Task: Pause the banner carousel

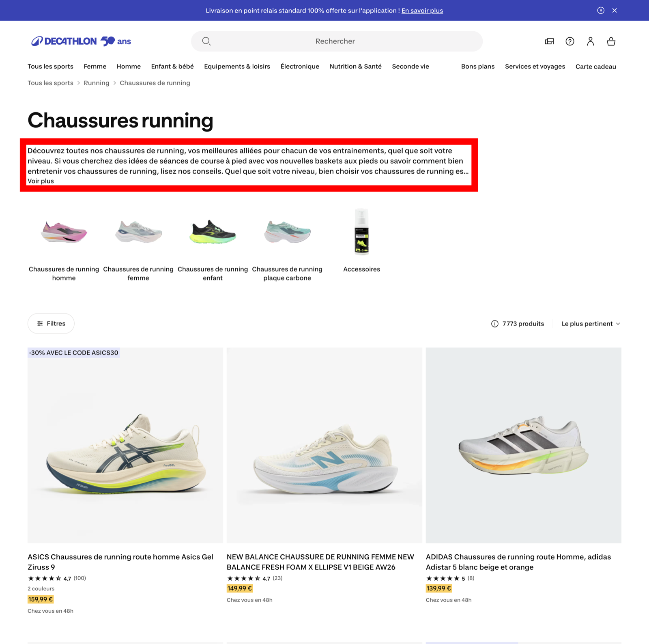Action: point(601,11)
